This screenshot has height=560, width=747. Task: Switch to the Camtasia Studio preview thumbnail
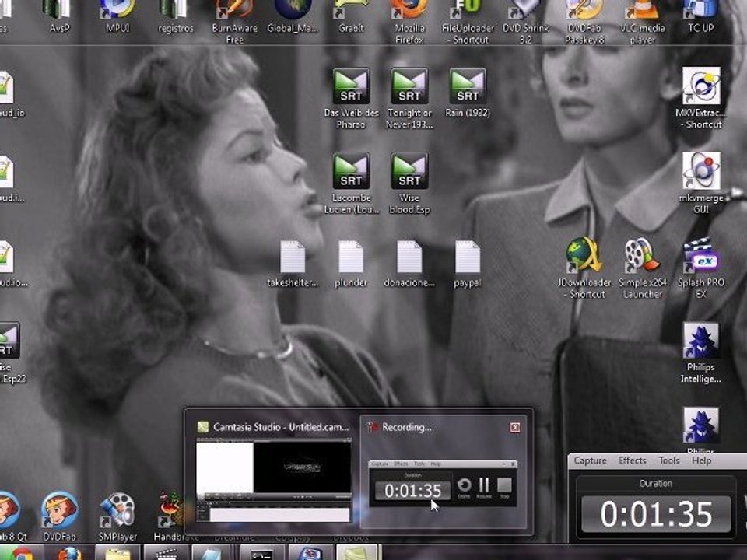[274, 481]
